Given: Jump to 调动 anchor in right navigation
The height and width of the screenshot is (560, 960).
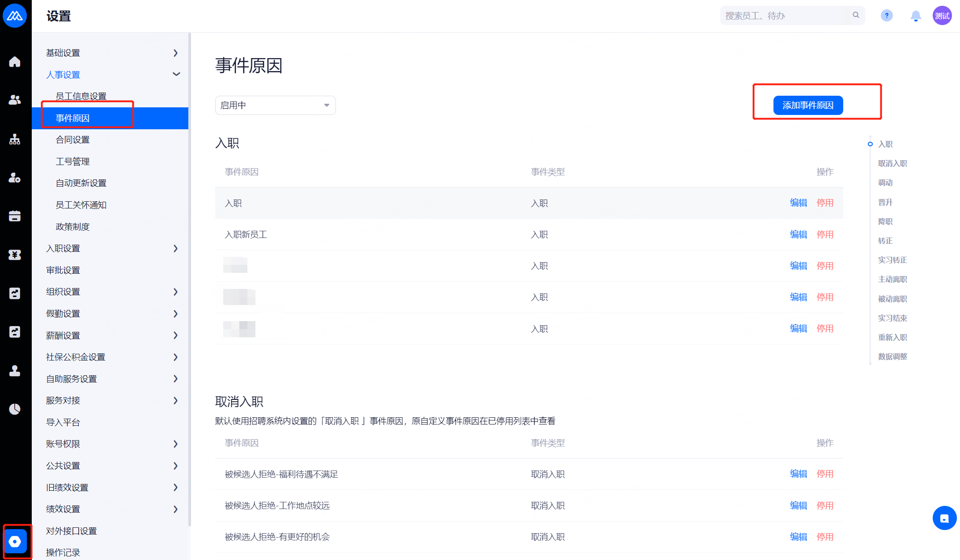Looking at the screenshot, I should pos(885,182).
